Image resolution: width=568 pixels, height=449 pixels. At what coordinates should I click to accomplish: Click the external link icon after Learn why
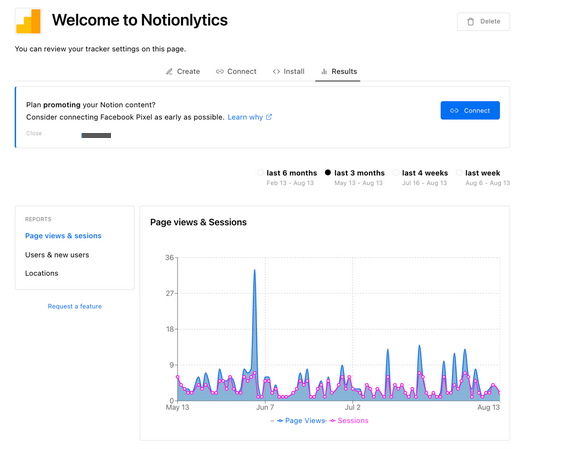269,117
